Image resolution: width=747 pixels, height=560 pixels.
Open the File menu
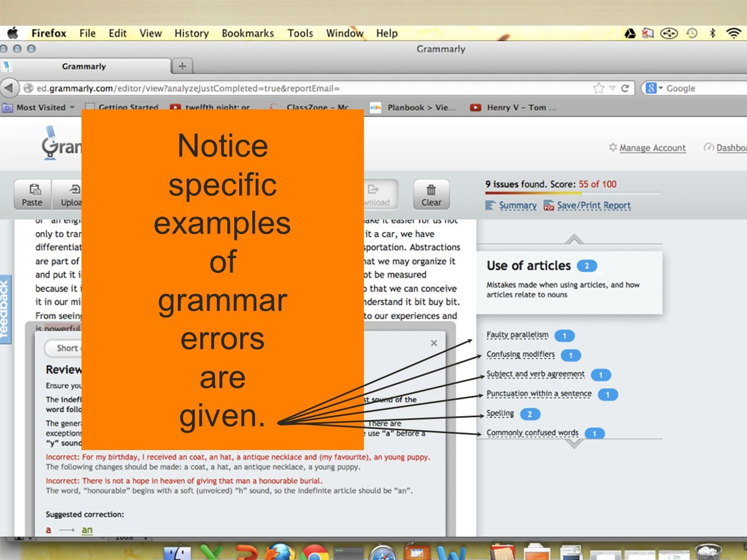(88, 33)
